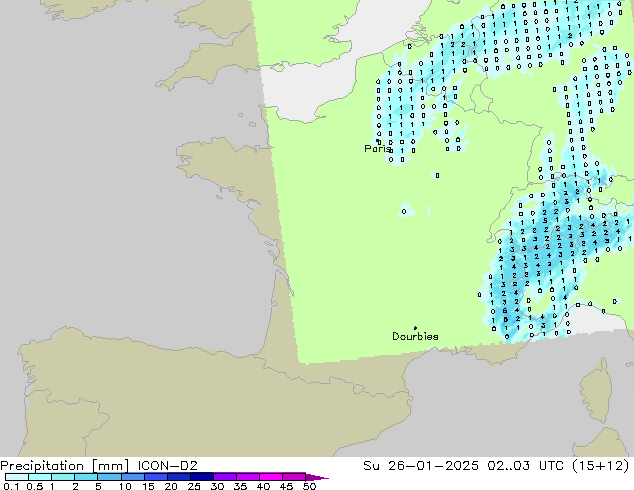This screenshot has width=634, height=490.
Task: Pick the 2–5 mm legend color swatch
Action: pos(86,477)
